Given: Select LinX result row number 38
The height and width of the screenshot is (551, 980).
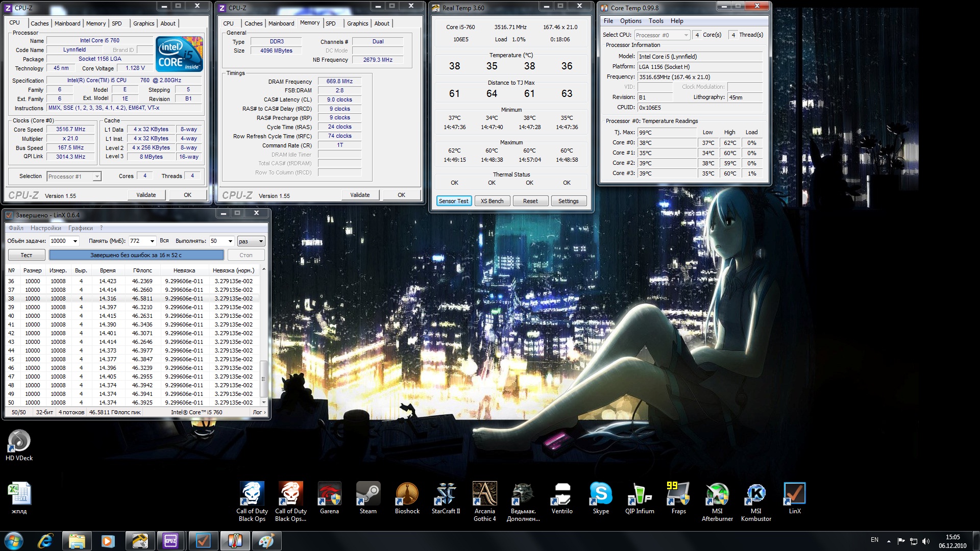Looking at the screenshot, I should pyautogui.click(x=133, y=298).
